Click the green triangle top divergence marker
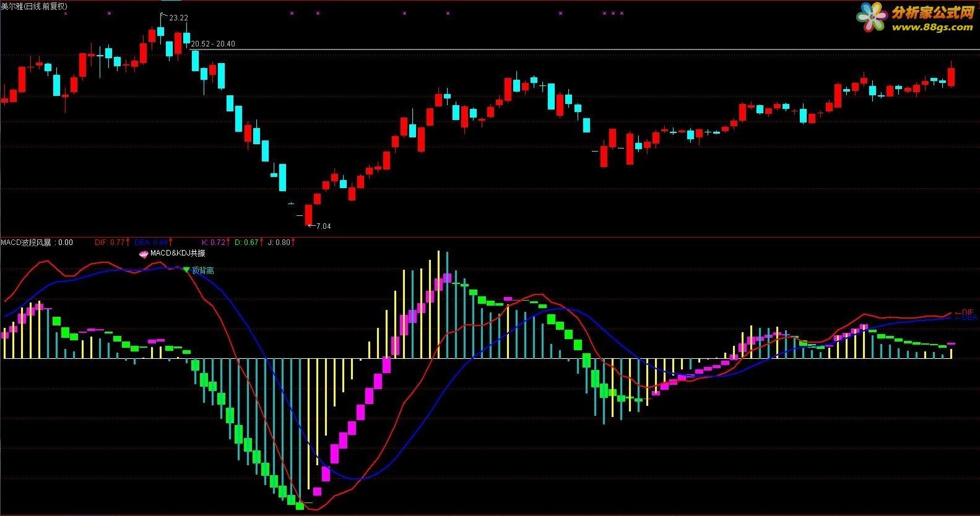 (186, 270)
